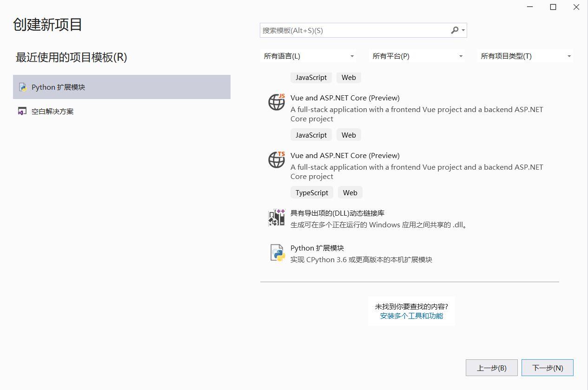The image size is (588, 390).
Task: Click the 下一步 button
Action: pos(547,368)
